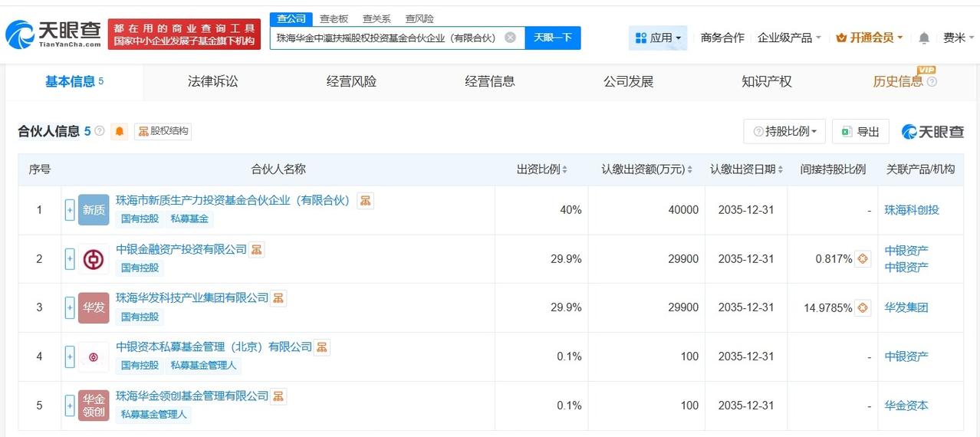Open the 华金资本 related institution link
The height and width of the screenshot is (437, 980).
coord(906,406)
